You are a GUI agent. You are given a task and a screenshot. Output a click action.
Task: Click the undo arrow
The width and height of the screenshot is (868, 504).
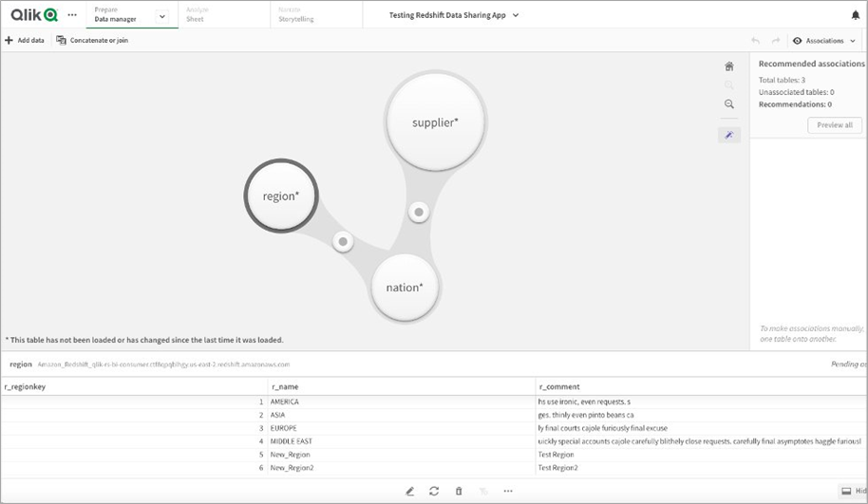[756, 41]
